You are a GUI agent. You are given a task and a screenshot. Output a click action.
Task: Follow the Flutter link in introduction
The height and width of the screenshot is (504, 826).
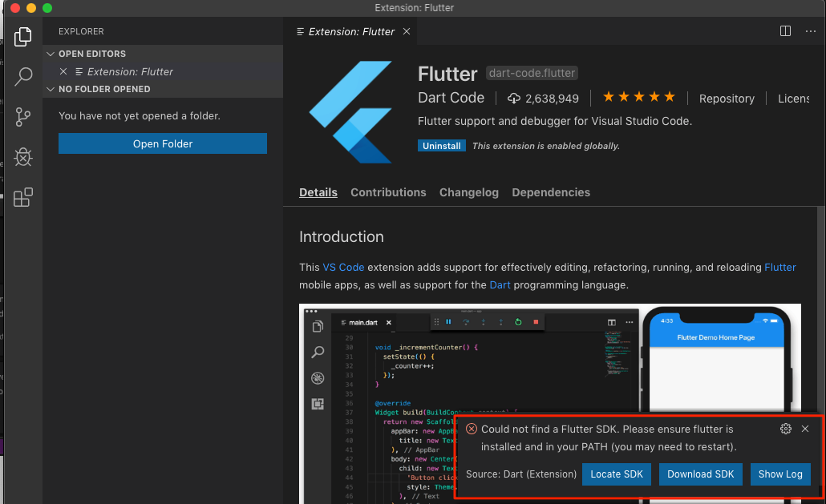click(779, 268)
